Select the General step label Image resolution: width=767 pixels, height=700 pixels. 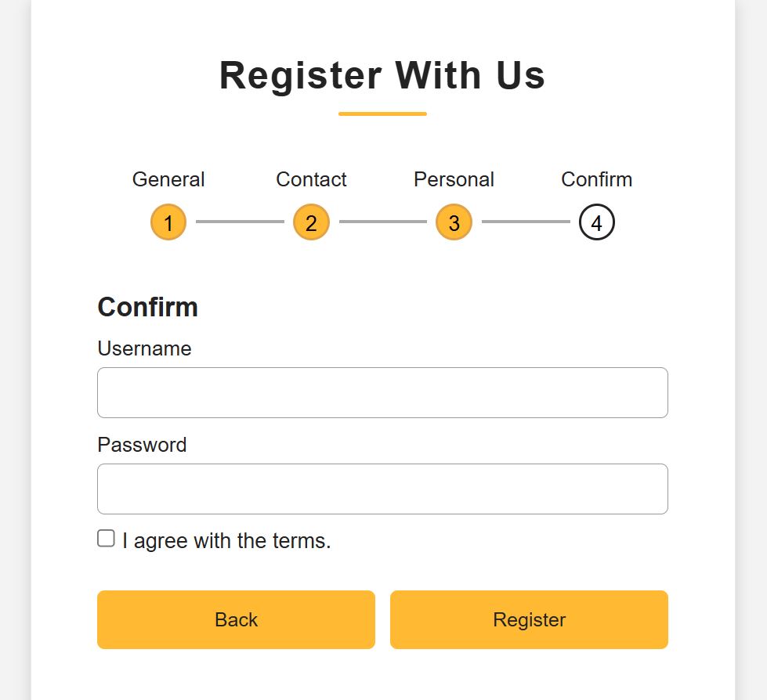pyautogui.click(x=168, y=179)
